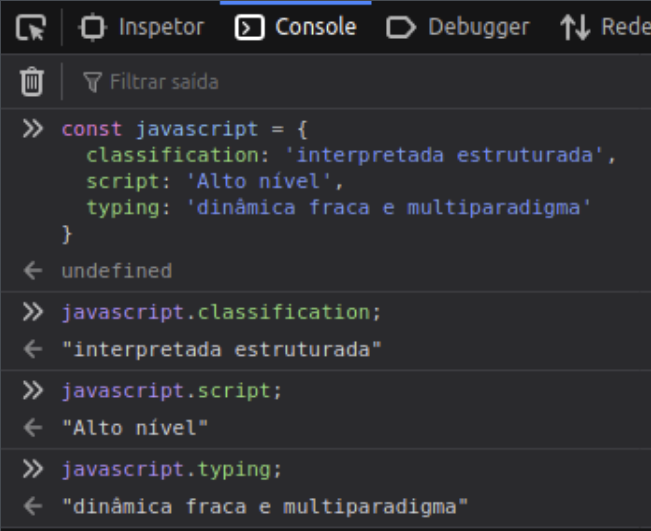Viewport: 651px width, 531px height.
Task: Open the Rede network tab
Action: pos(604,28)
